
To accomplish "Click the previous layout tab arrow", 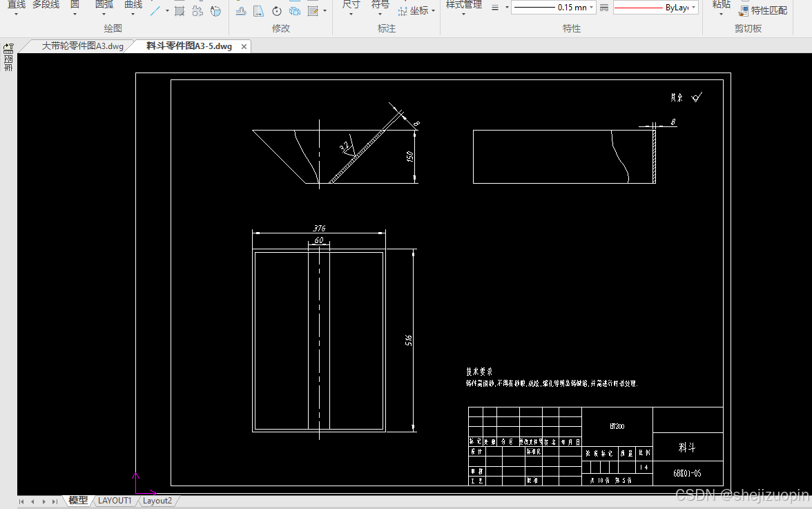I will [32, 502].
